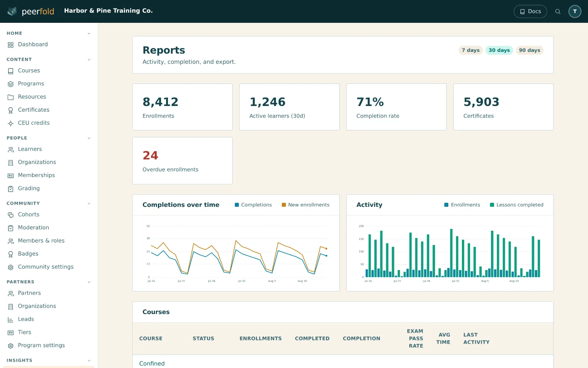Click the Moderation clipboard icon
Viewport: 588px width, 368px height.
coord(11,228)
